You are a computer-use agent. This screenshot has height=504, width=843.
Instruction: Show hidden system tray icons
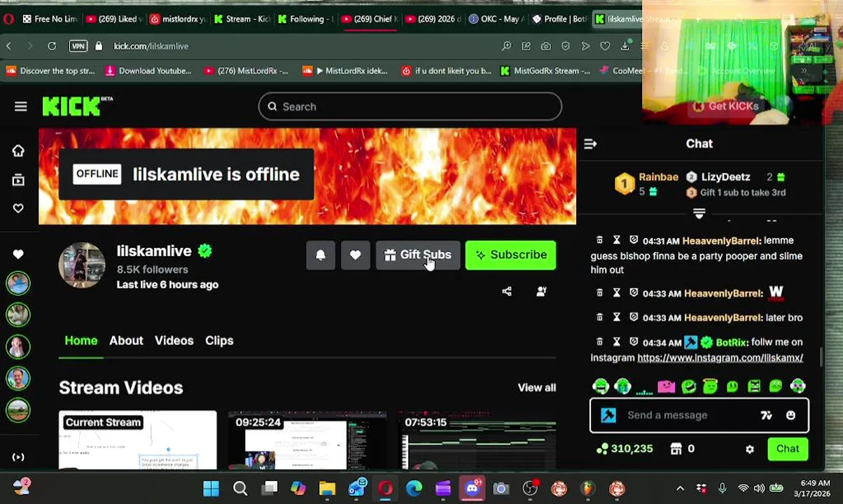click(x=680, y=489)
